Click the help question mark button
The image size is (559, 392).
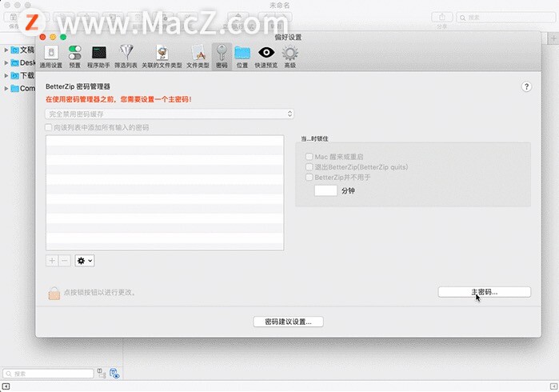[x=526, y=86]
